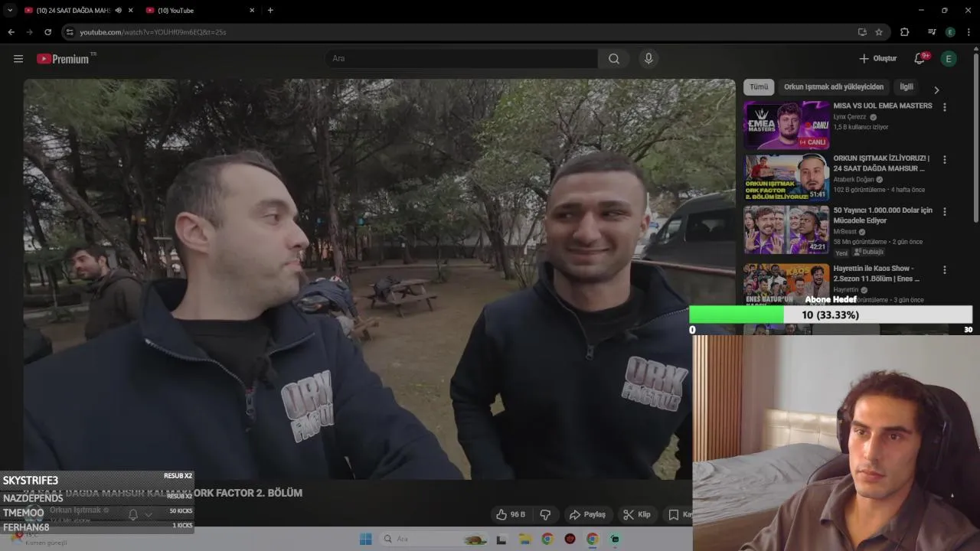The width and height of the screenshot is (980, 551).
Task: Open the first Chrome taskbar icon
Action: tap(547, 539)
